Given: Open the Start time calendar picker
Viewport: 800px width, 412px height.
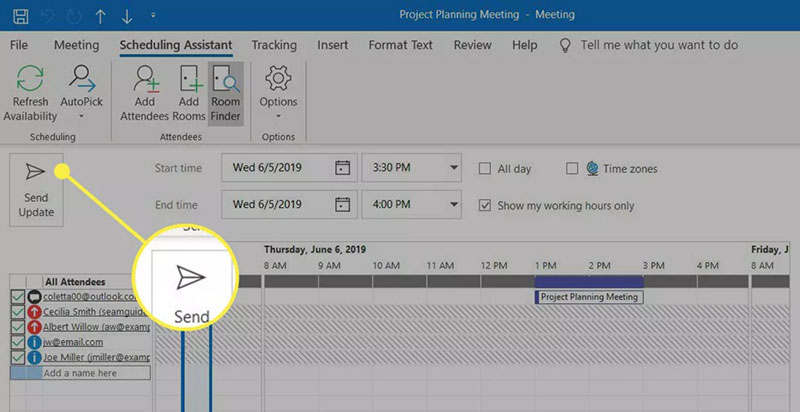Looking at the screenshot, I should coord(342,168).
